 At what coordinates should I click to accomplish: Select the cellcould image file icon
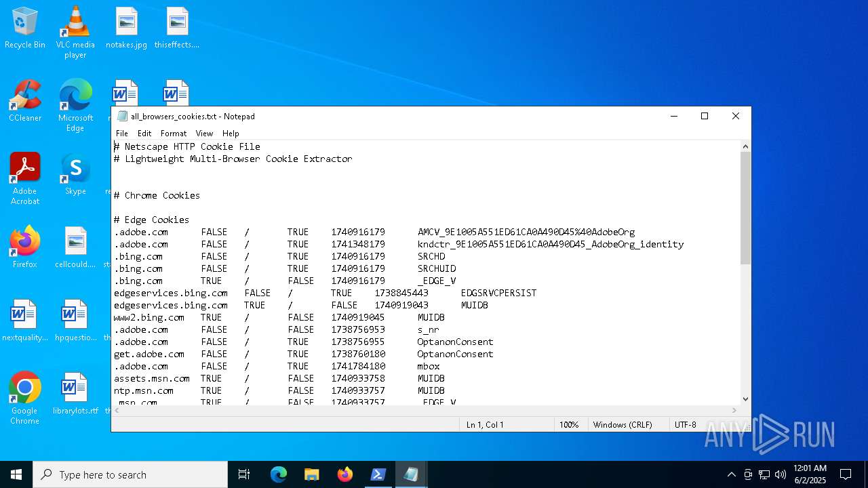click(x=75, y=247)
